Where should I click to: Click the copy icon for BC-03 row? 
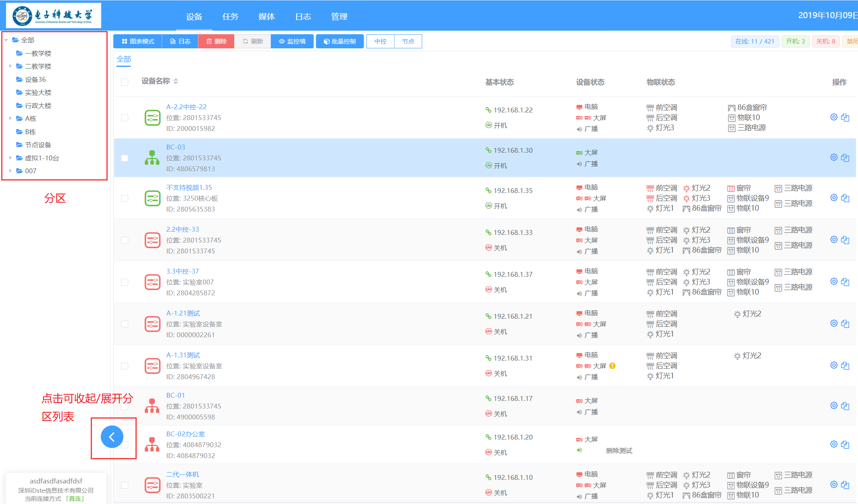845,158
